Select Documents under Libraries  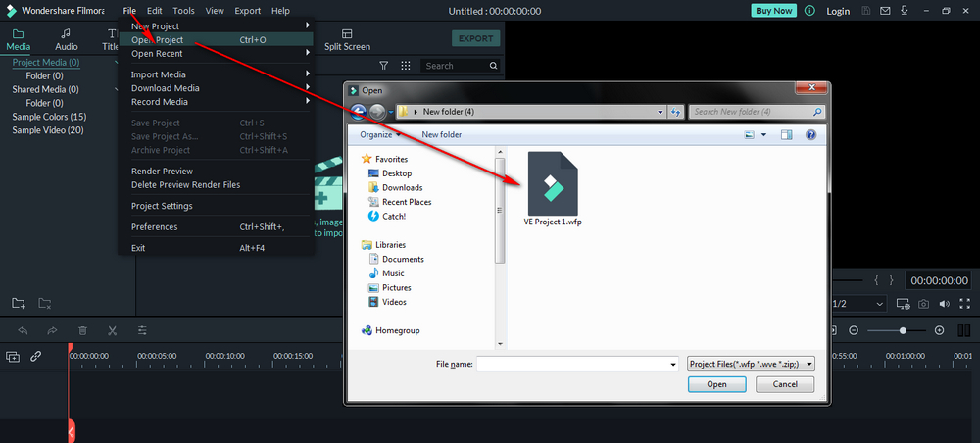coord(396,259)
